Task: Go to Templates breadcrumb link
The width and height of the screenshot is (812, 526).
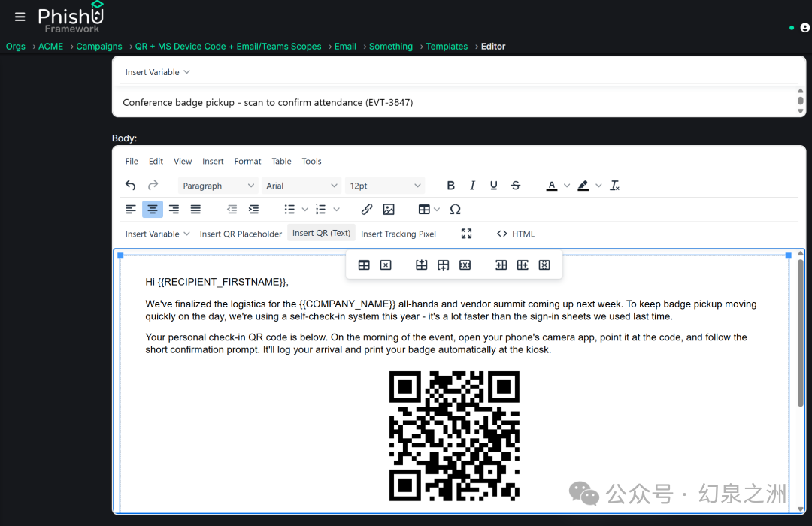Action: pos(447,46)
